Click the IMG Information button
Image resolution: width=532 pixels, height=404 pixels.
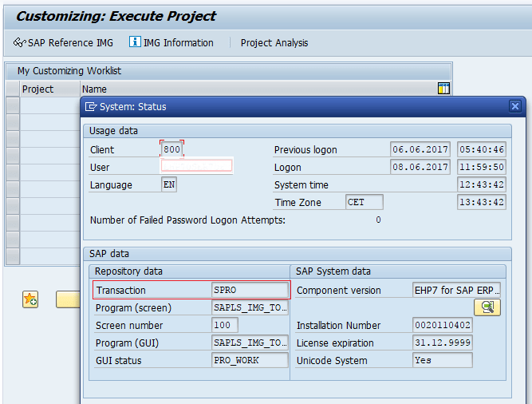[171, 43]
